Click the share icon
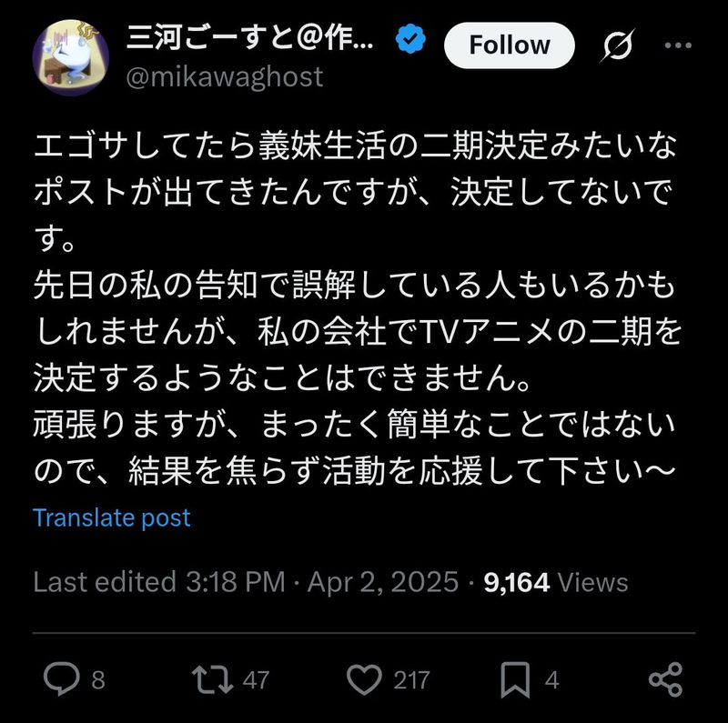 click(665, 680)
